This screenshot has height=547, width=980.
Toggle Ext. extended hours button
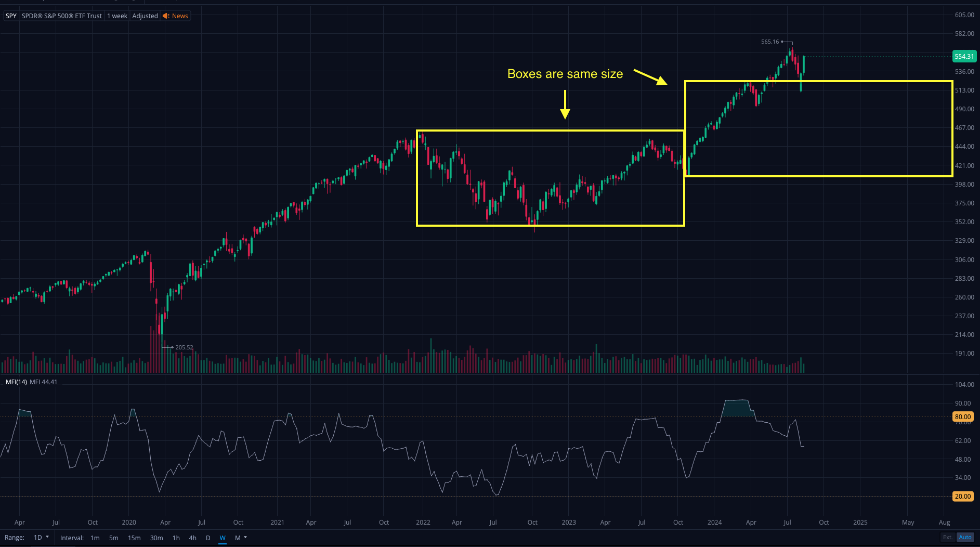point(948,537)
